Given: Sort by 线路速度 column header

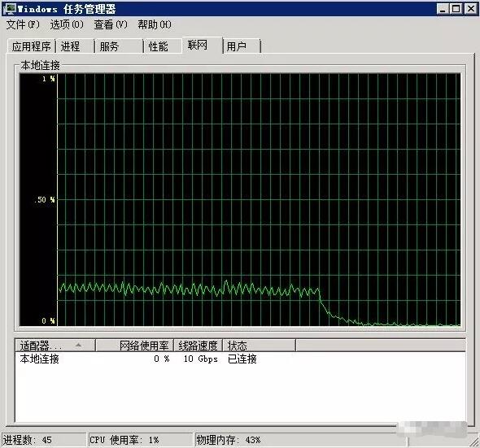Looking at the screenshot, I should (x=198, y=346).
